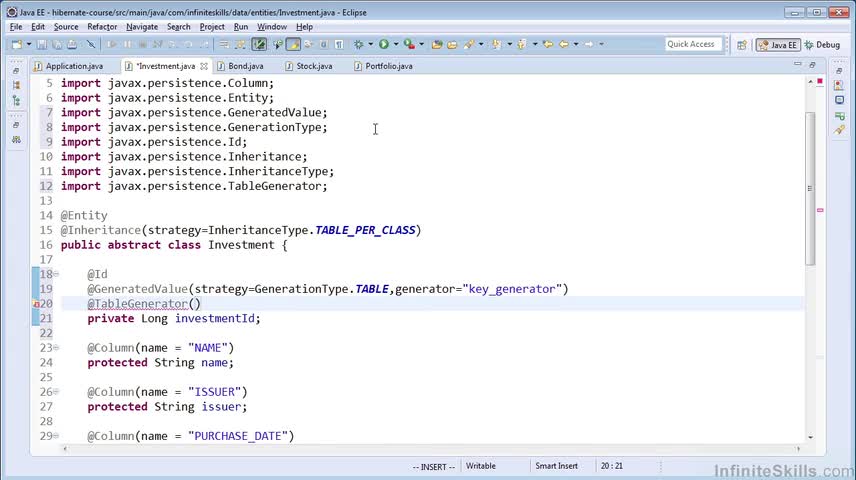Screen dimensions: 856x480
Task: Collapse the fold at line 18 @Id
Action: pos(56,274)
